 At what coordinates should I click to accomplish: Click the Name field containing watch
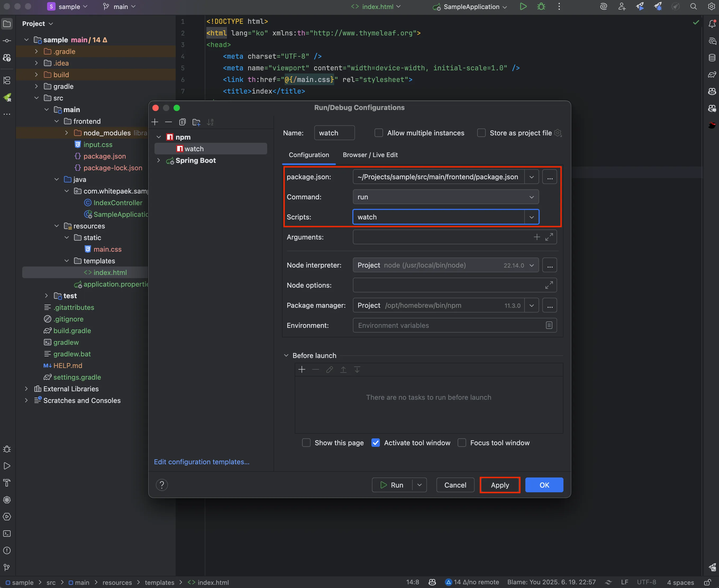334,133
